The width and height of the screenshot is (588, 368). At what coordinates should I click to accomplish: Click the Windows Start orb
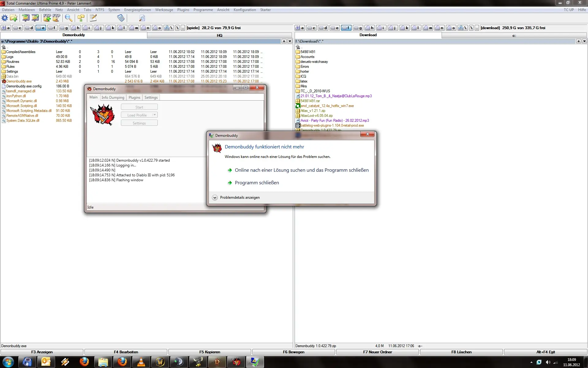(8, 362)
